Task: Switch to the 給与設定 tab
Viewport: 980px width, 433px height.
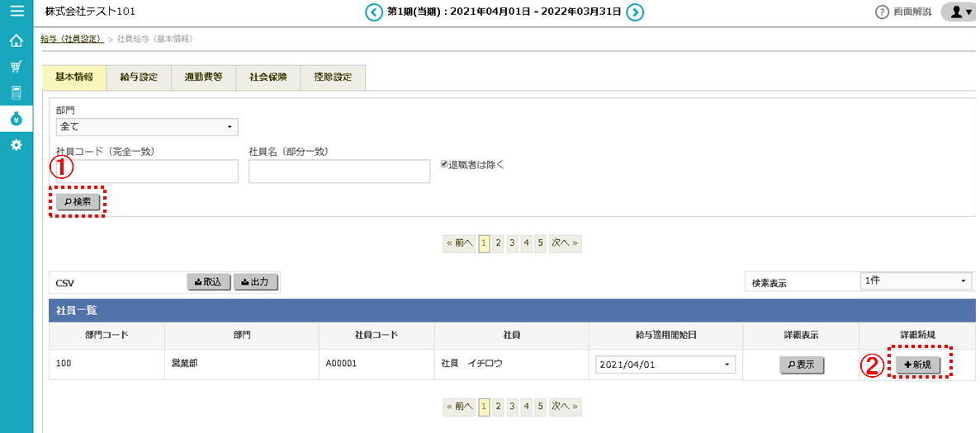Action: pyautogui.click(x=138, y=78)
